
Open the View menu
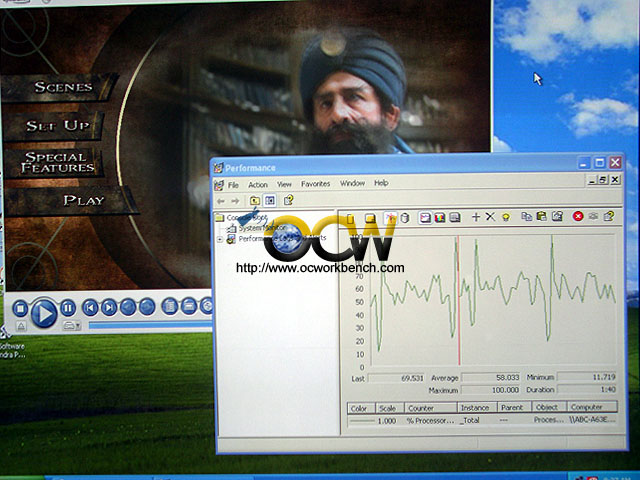(284, 184)
